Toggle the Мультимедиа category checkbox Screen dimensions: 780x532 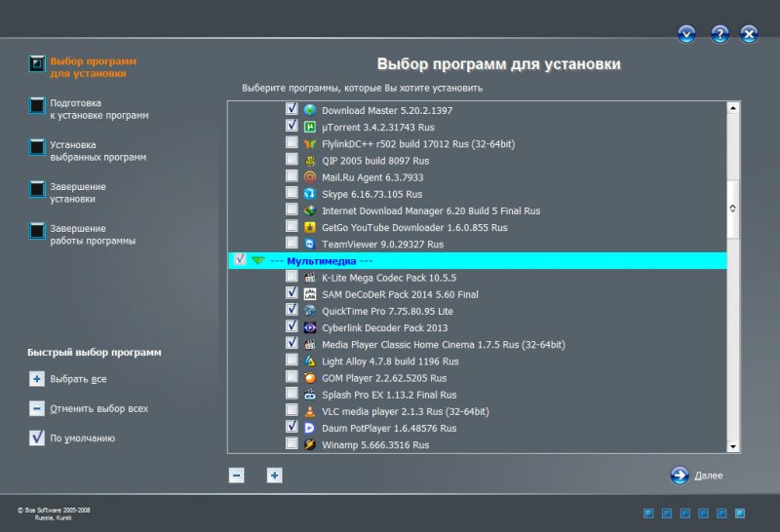click(240, 259)
